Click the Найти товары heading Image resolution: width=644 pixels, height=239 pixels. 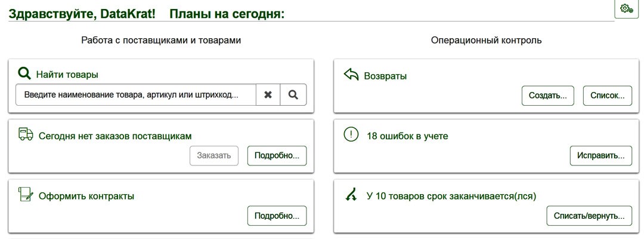(67, 75)
